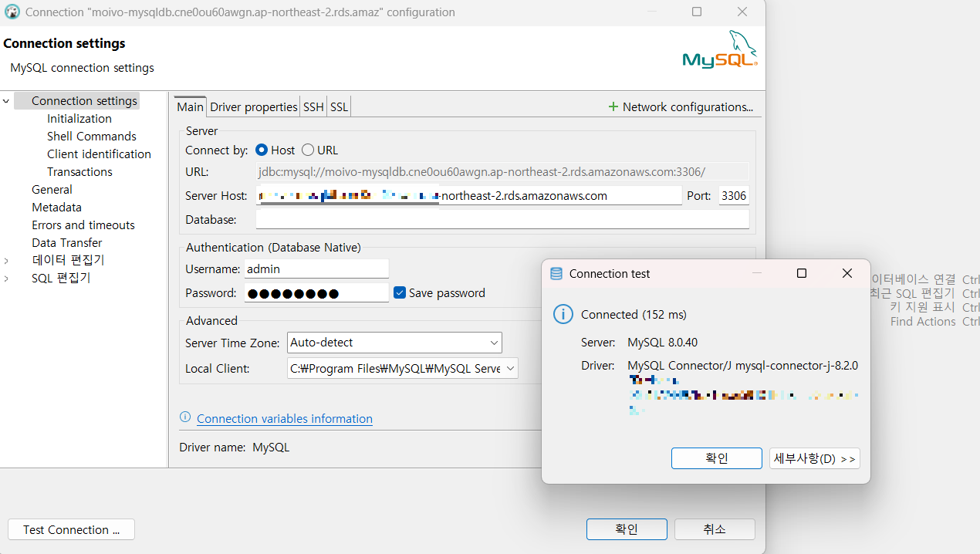Select 데이터 편집기 in the tree
Screen dimensions: 980x554
(x=68, y=261)
